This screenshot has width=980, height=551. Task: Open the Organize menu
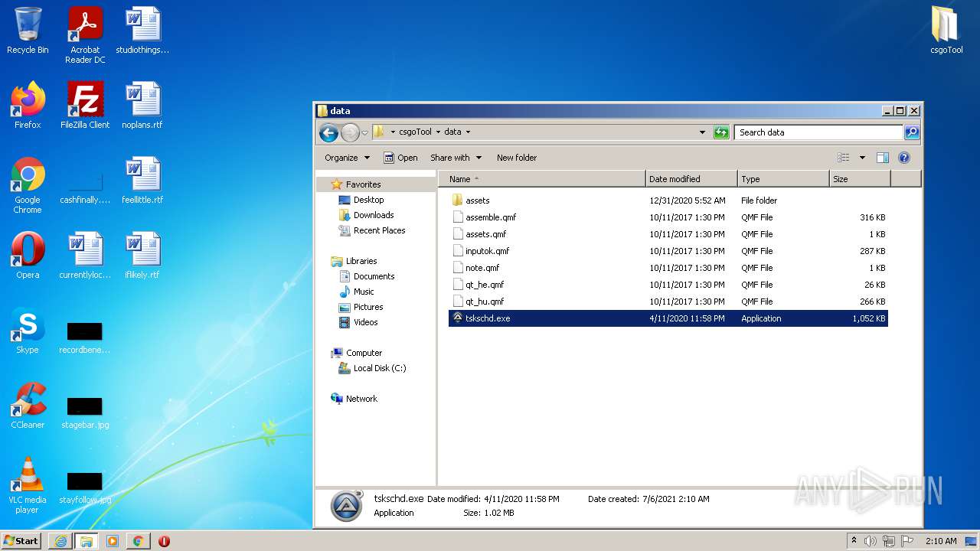(x=347, y=158)
